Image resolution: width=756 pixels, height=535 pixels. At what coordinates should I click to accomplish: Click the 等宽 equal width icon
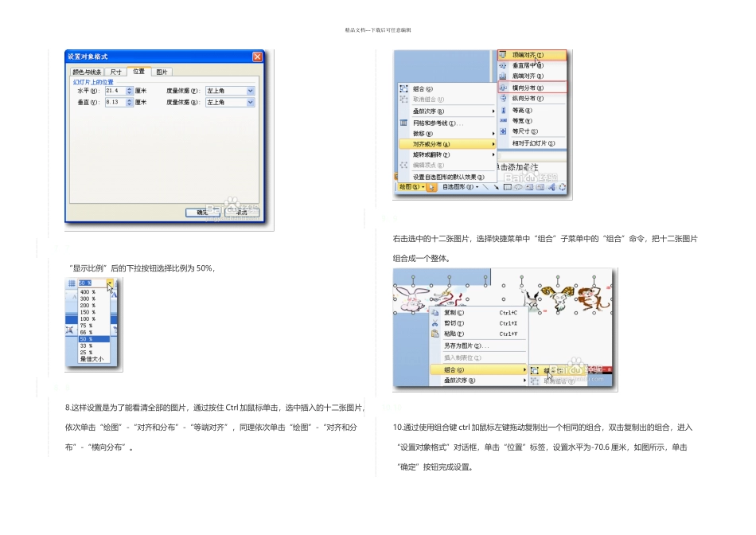point(503,120)
